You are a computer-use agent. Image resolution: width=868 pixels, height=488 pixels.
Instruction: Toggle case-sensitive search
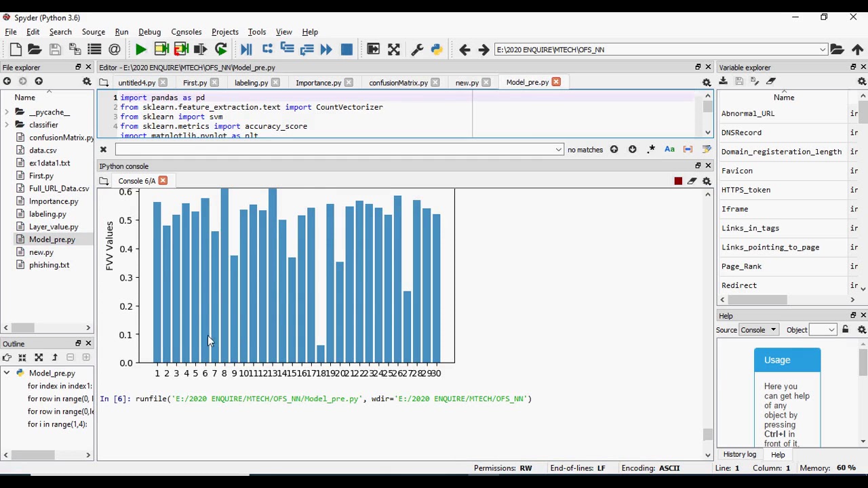coord(669,149)
